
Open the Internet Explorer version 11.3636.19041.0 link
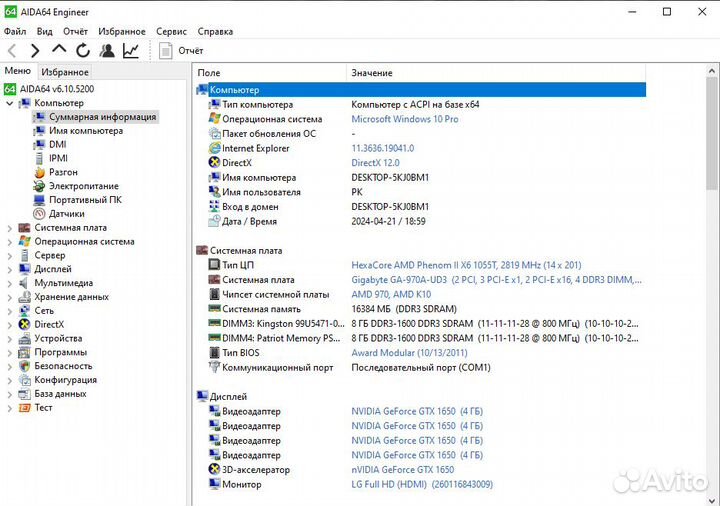[x=382, y=148]
